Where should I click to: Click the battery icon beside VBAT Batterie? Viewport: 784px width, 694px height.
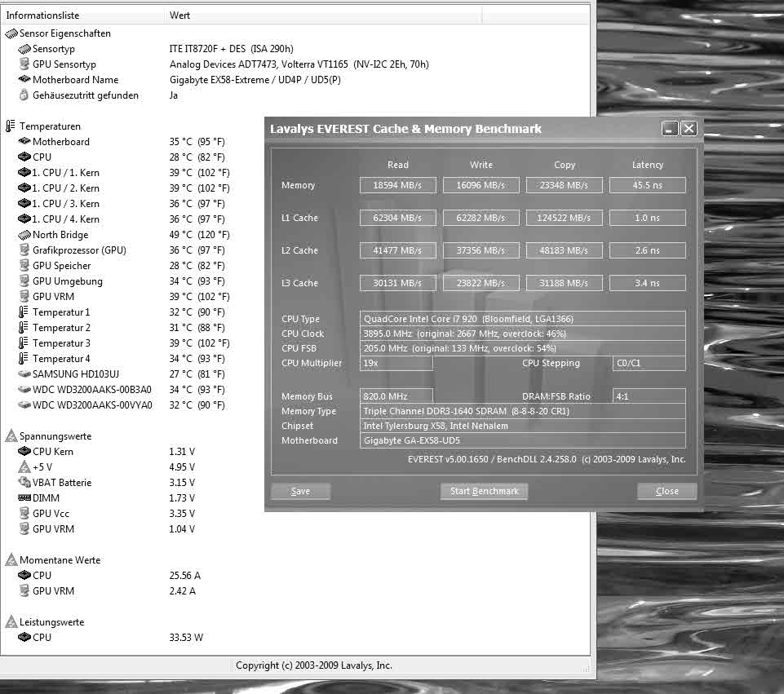24,482
